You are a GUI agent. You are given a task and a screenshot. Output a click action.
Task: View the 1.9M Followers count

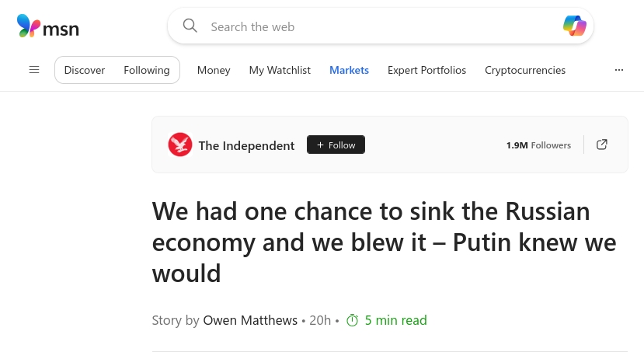pyautogui.click(x=538, y=145)
